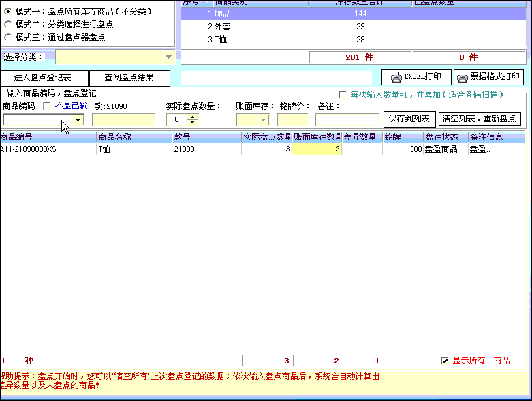Click the 盘盈商品 status cell
The height and width of the screenshot is (401, 532).
click(445, 149)
